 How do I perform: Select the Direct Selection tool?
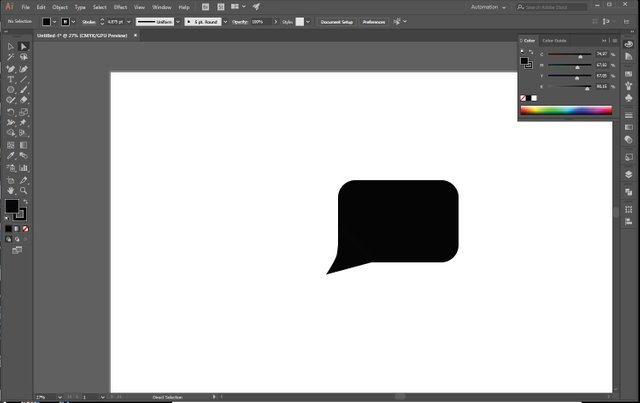click(x=23, y=47)
